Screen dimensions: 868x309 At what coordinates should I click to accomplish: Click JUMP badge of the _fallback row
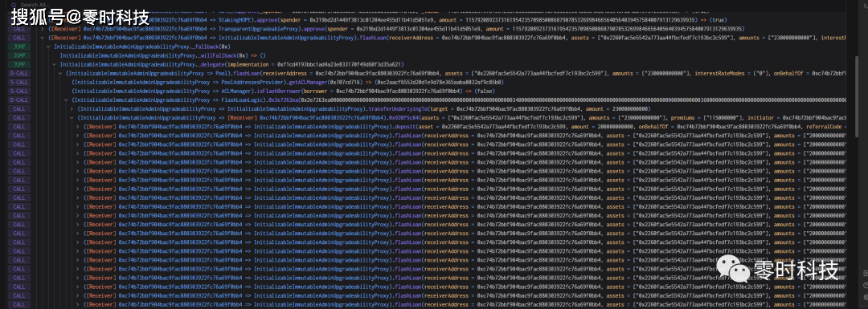click(x=18, y=47)
